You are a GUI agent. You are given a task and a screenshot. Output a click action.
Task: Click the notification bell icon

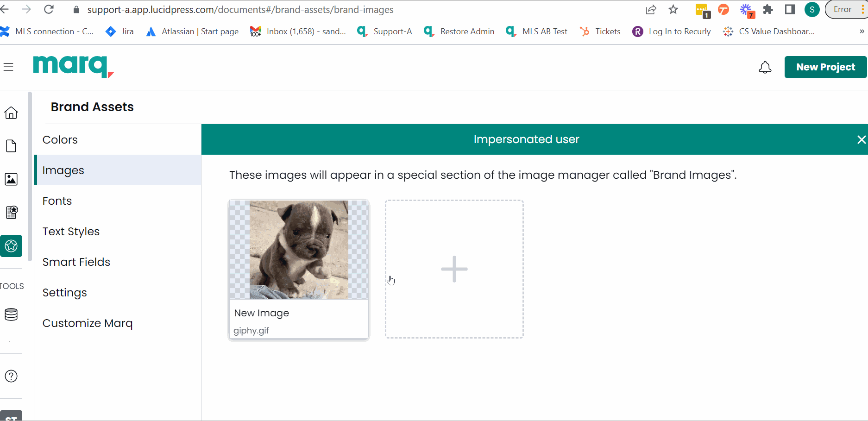click(765, 67)
